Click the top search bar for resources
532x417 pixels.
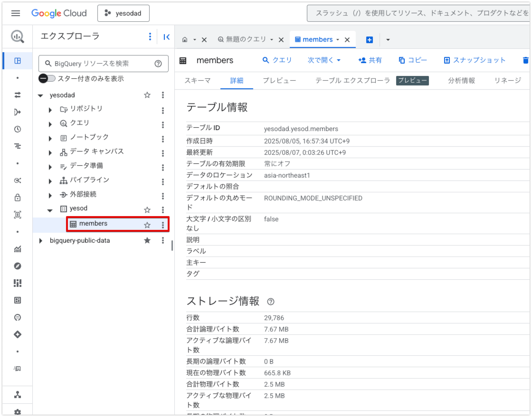(x=418, y=13)
